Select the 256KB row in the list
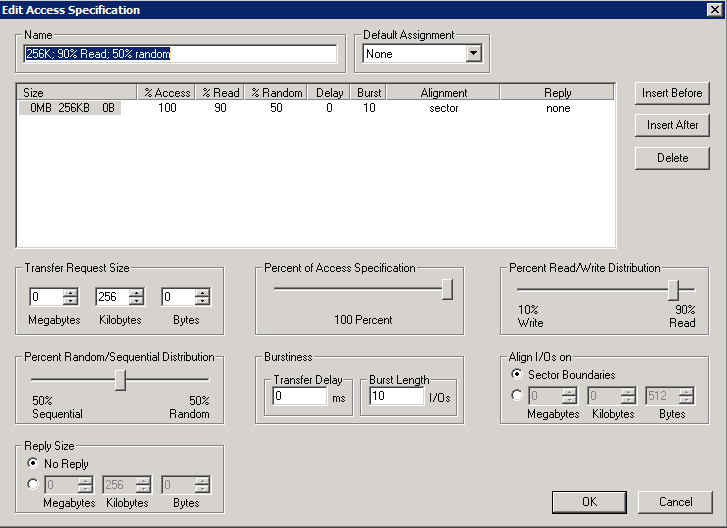Screen dimensions: 727x528 pyautogui.click(x=70, y=108)
